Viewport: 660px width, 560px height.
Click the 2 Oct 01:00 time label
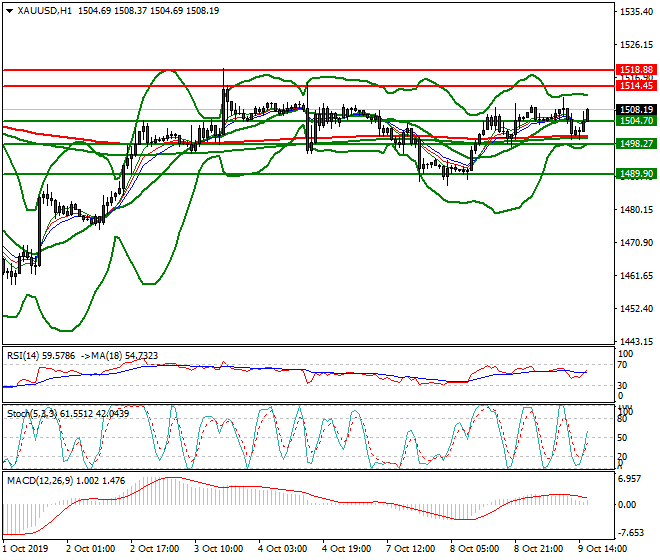pos(90,549)
